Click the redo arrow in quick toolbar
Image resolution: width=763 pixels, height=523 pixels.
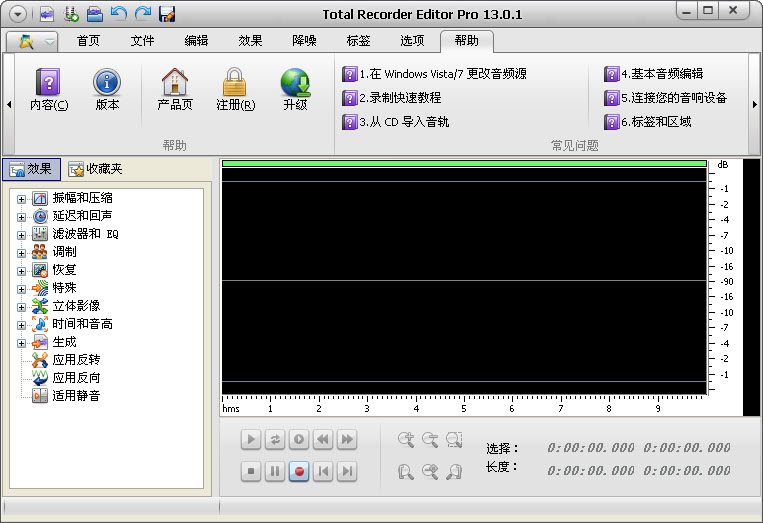[x=143, y=14]
